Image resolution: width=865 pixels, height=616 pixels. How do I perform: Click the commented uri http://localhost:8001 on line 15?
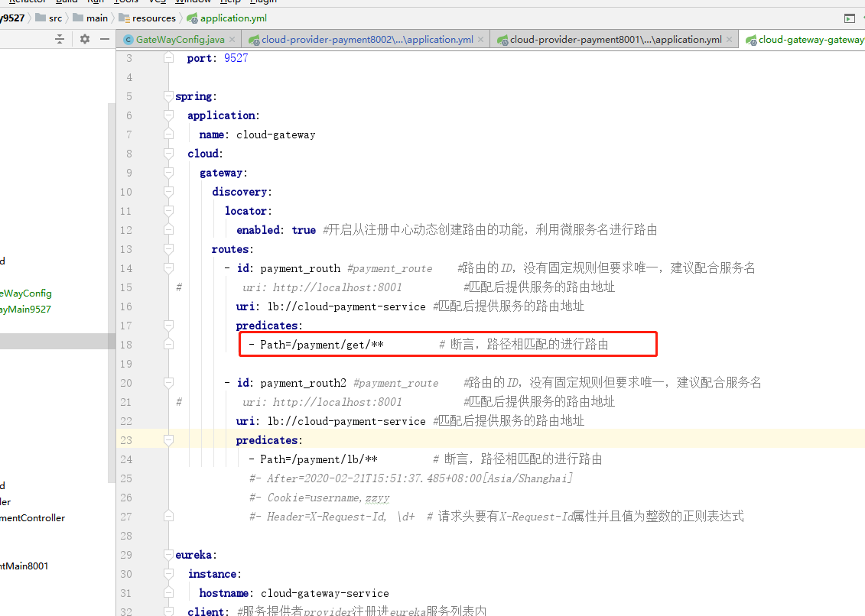pos(322,287)
